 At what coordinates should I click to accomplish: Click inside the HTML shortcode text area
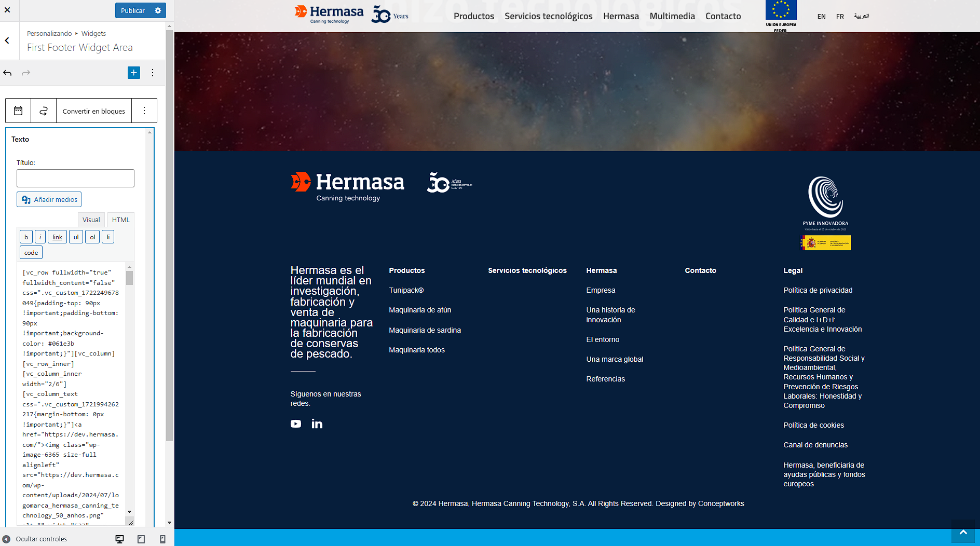pyautogui.click(x=71, y=394)
